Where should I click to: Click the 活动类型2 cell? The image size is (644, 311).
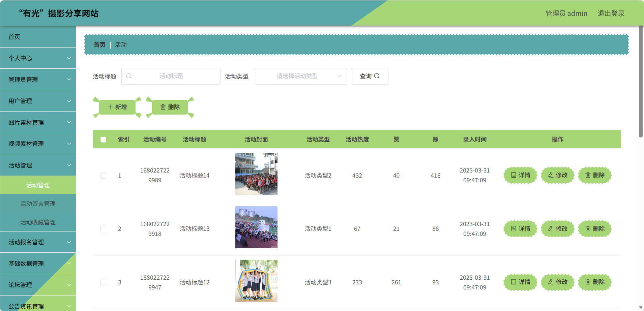tap(318, 176)
